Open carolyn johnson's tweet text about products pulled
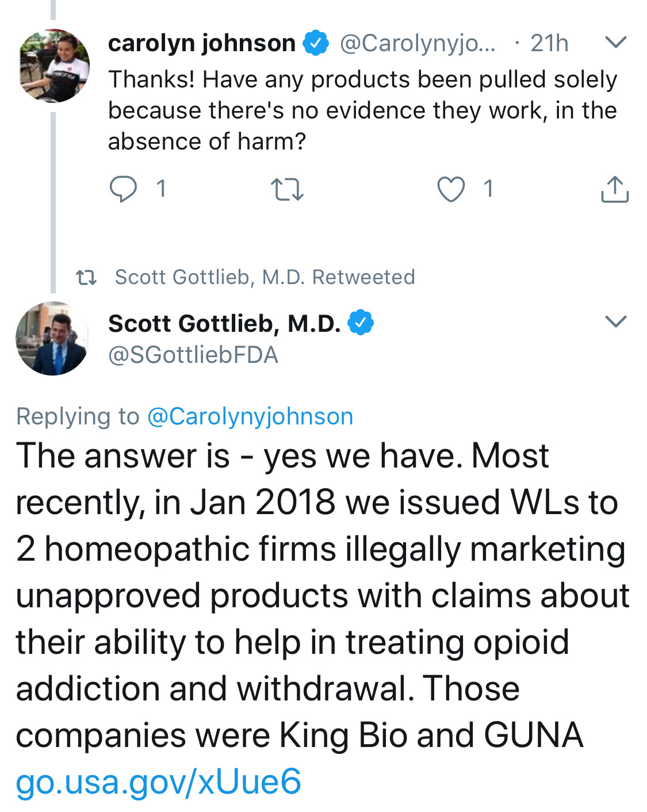The image size is (647, 812). [x=362, y=110]
